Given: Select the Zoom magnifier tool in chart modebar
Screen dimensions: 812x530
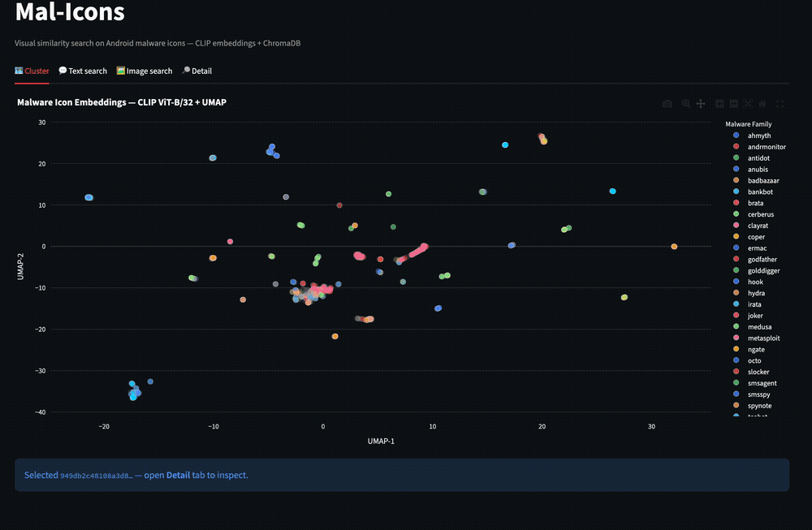Looking at the screenshot, I should [x=686, y=104].
